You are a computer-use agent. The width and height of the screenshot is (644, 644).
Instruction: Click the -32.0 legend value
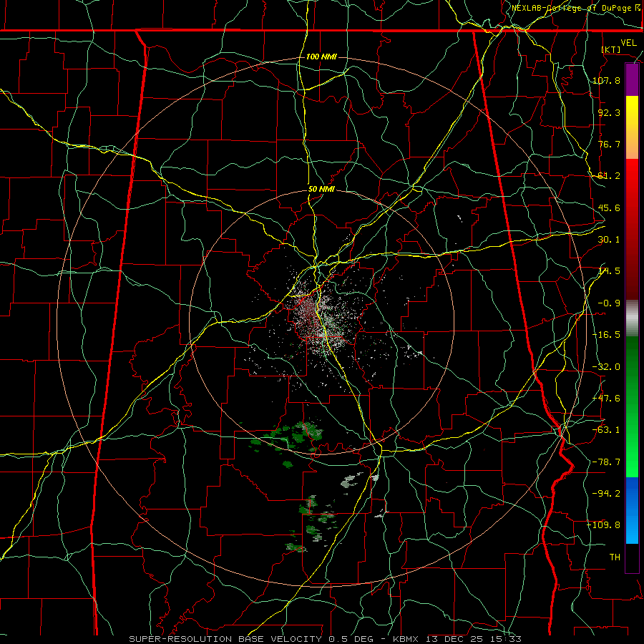[606, 367]
